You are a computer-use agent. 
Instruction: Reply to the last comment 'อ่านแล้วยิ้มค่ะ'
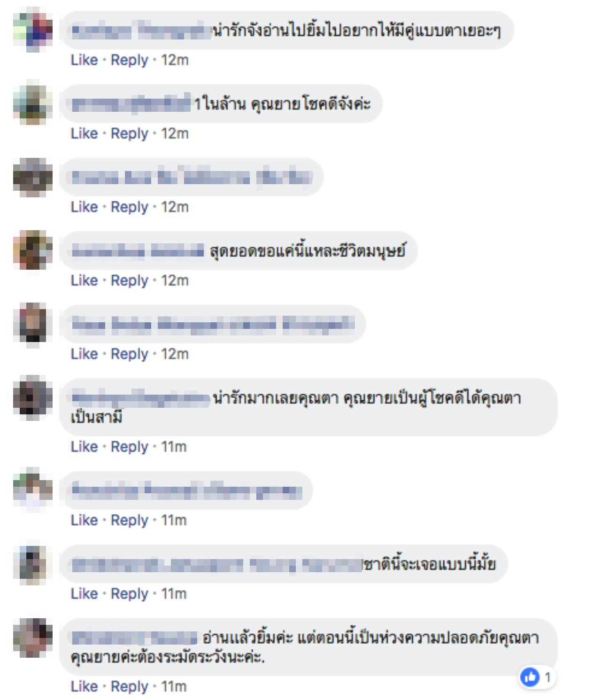(x=130, y=686)
